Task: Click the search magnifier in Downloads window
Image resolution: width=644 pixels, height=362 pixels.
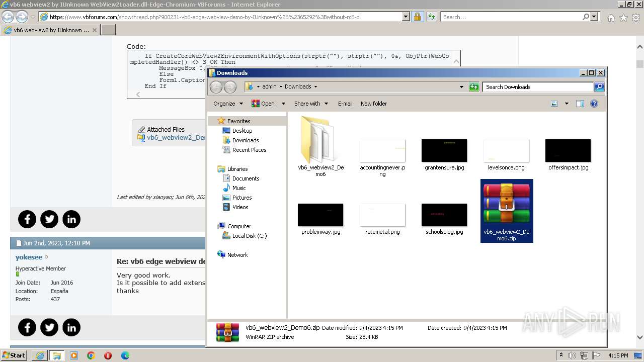Action: click(599, 87)
